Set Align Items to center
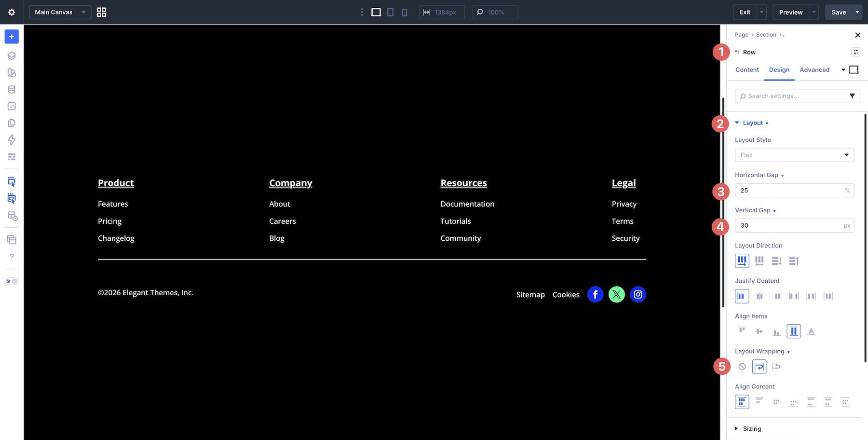This screenshot has height=440, width=868. pyautogui.click(x=759, y=331)
